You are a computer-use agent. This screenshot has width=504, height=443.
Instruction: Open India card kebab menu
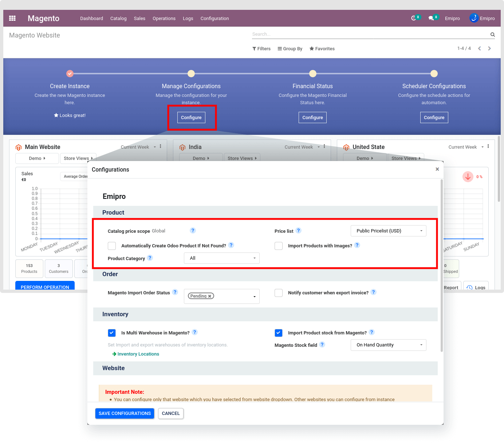(324, 146)
